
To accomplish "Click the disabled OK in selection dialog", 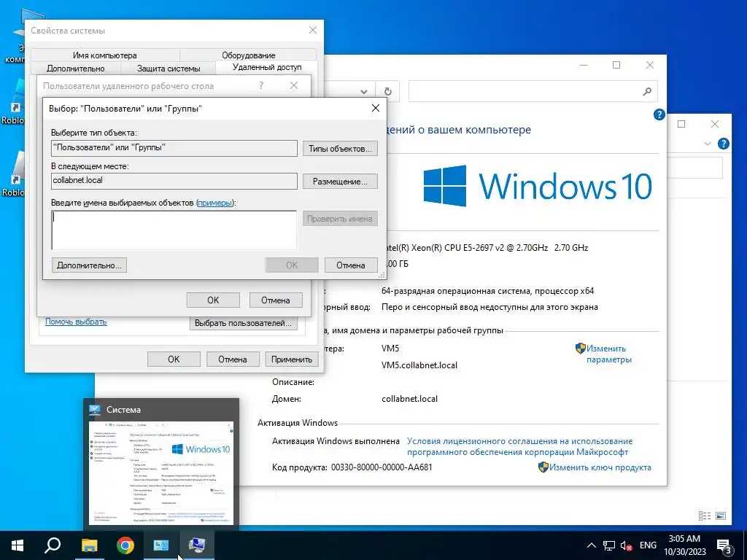I will (292, 265).
